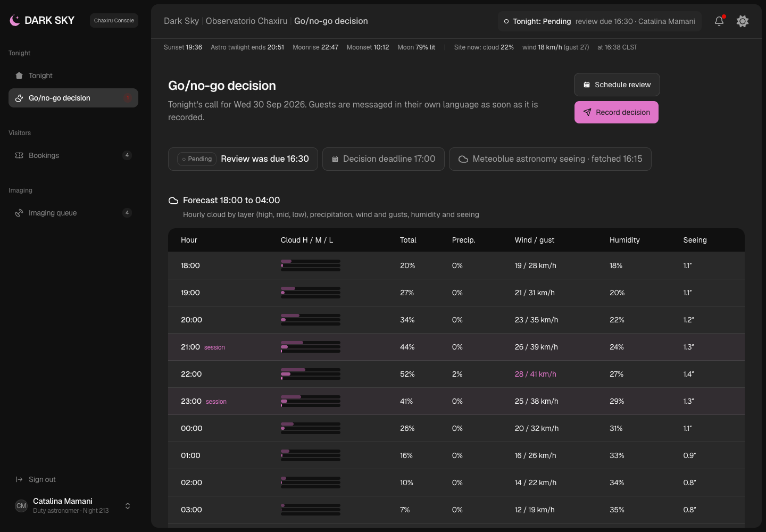Screen dimensions: 766x532
Task: Click the Cloud H / M / L header
Action: 307,240
